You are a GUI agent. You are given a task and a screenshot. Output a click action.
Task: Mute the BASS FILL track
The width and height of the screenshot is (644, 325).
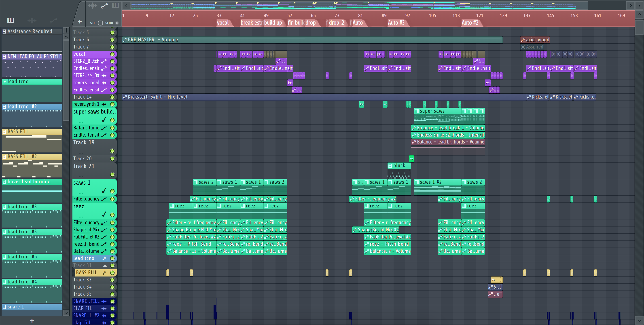tap(112, 273)
